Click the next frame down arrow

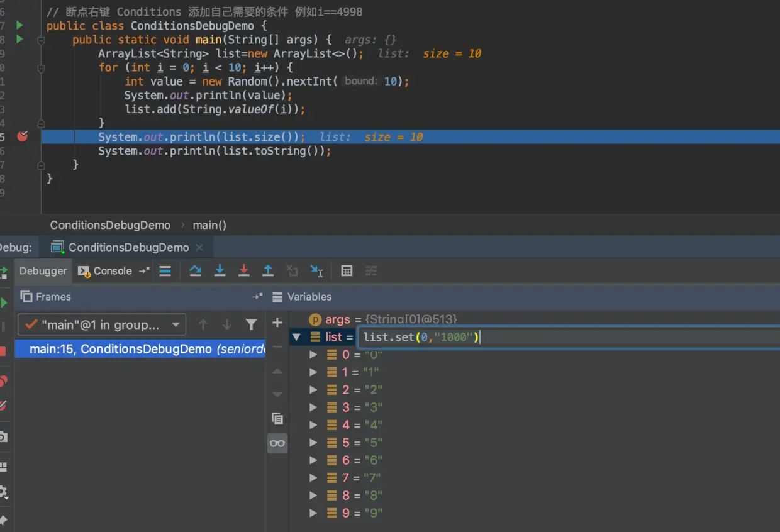click(x=227, y=324)
